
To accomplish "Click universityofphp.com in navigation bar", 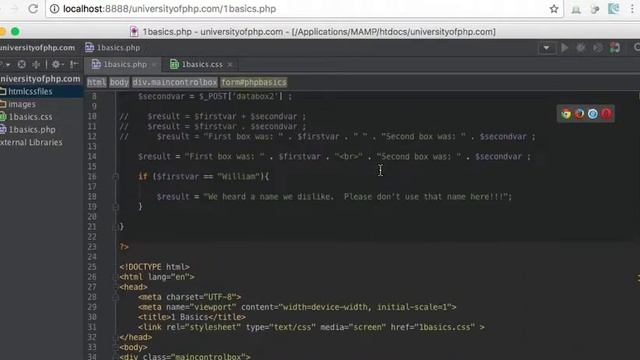I will [38, 48].
